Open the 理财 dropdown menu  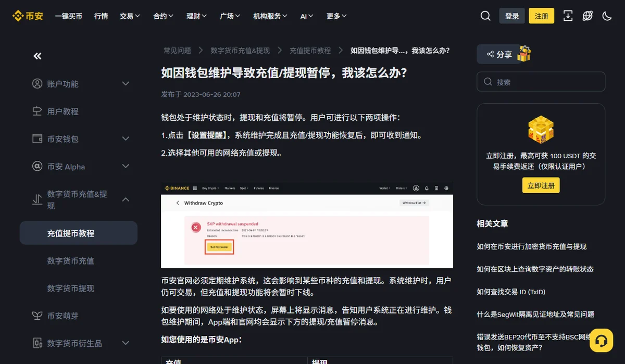coord(197,16)
